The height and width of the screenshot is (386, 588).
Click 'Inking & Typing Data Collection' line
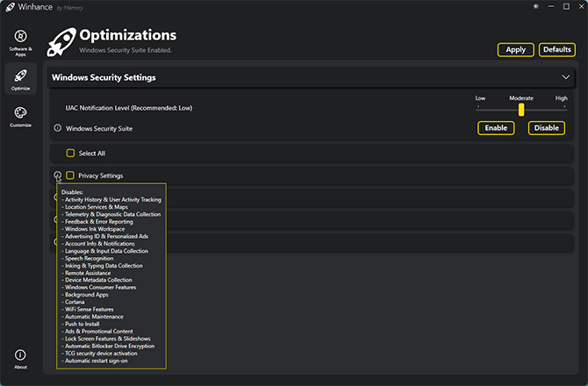coord(104,266)
